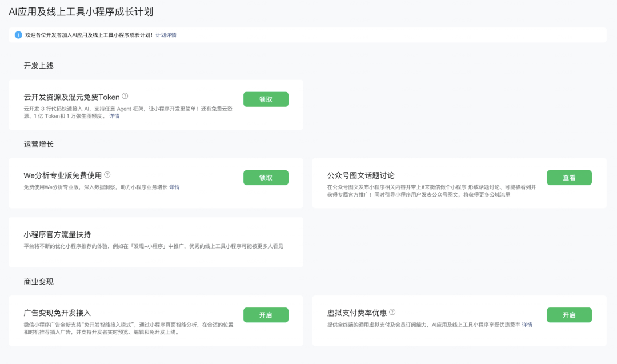Screen dimensions: 617x364
Task: Open 详情 in the 云开发资源 card description
Action: pyautogui.click(x=113, y=115)
